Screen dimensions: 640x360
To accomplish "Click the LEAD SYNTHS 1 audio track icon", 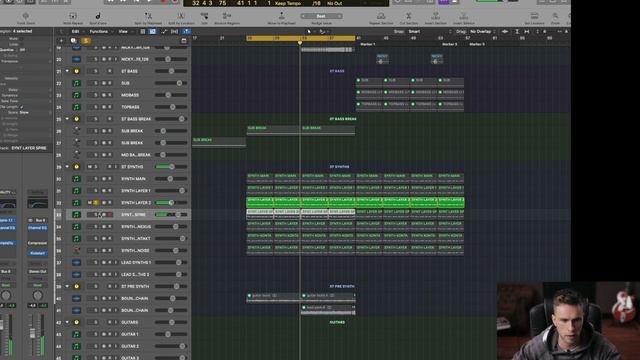I will (76, 262).
